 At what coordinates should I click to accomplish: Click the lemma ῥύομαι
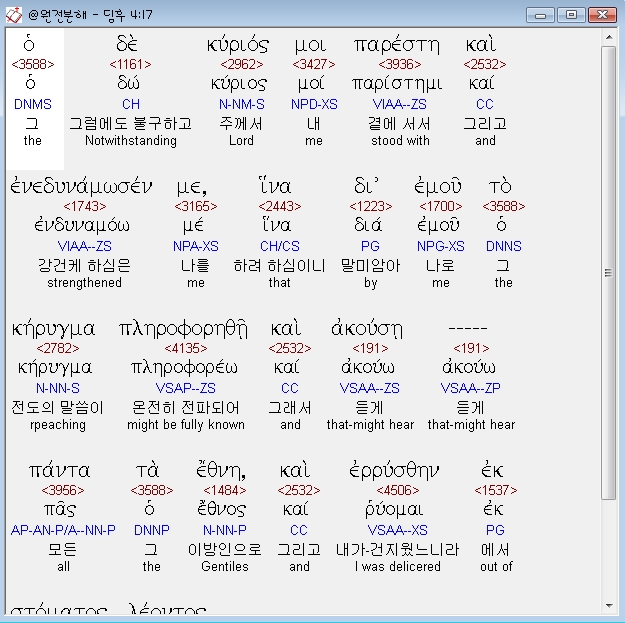394,510
